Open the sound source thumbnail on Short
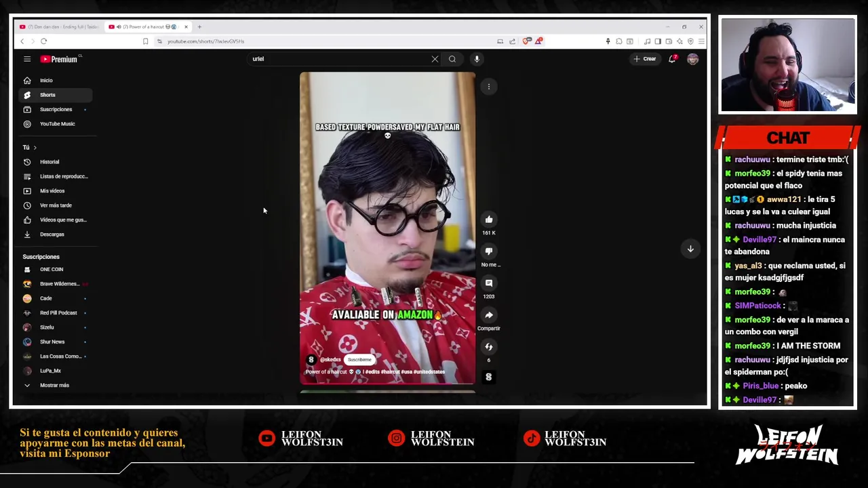Image resolution: width=868 pixels, height=488 pixels. tap(488, 377)
